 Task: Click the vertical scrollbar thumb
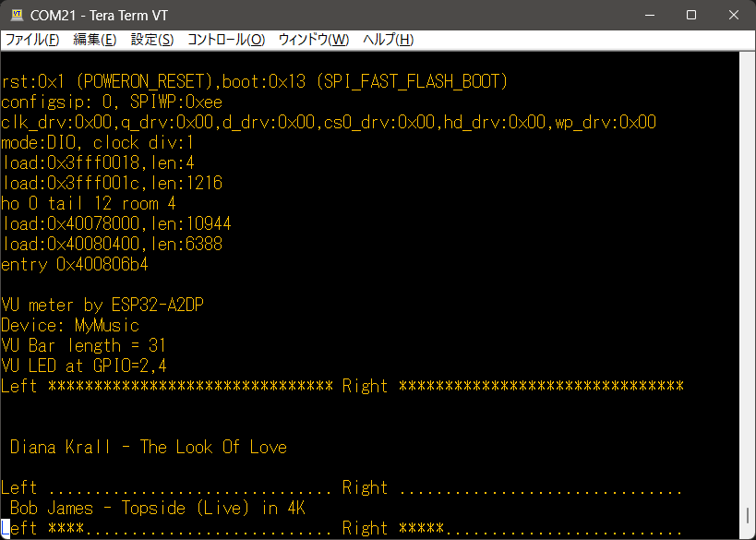coord(748,516)
